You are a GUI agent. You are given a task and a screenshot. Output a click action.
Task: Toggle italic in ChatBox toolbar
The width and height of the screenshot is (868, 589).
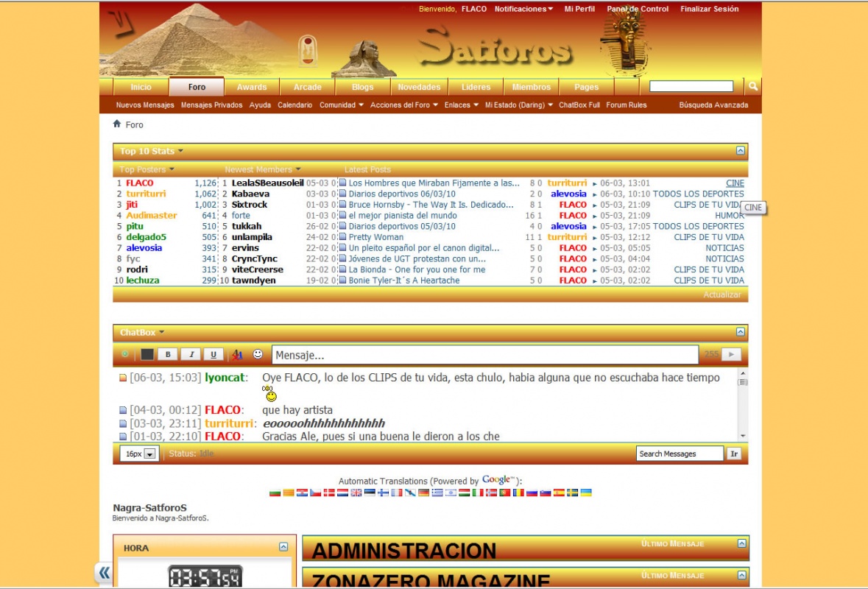click(x=191, y=354)
